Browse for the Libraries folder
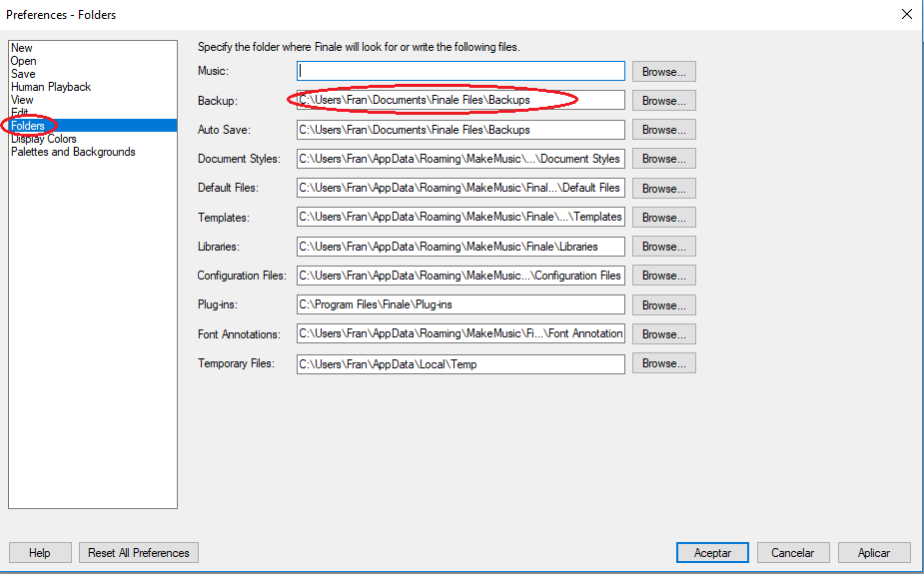The width and height of the screenshot is (924, 574). pos(664,247)
